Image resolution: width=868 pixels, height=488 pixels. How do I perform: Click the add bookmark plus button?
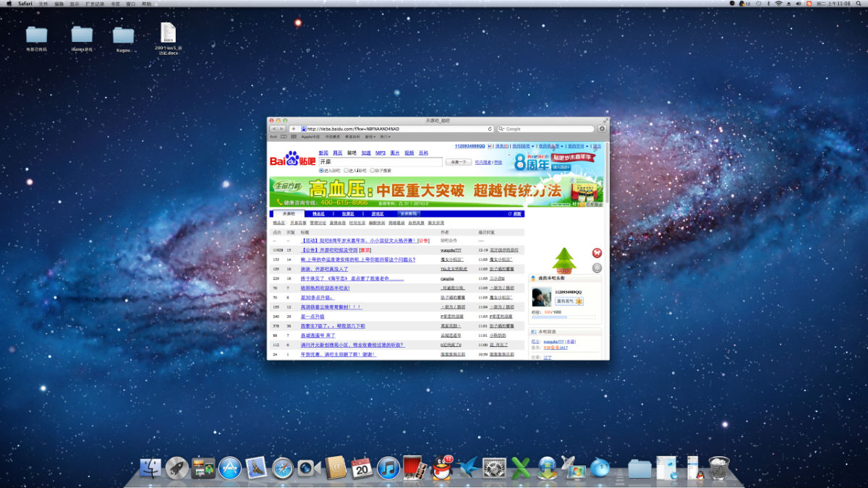click(x=293, y=129)
